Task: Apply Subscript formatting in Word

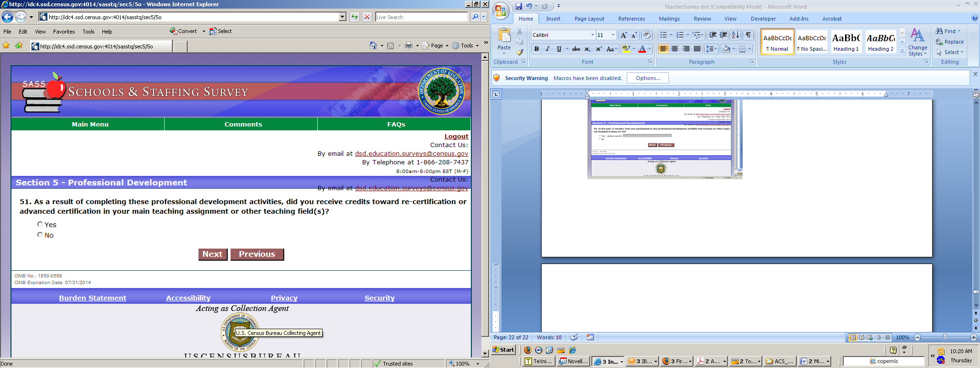Action: pyautogui.click(x=588, y=49)
